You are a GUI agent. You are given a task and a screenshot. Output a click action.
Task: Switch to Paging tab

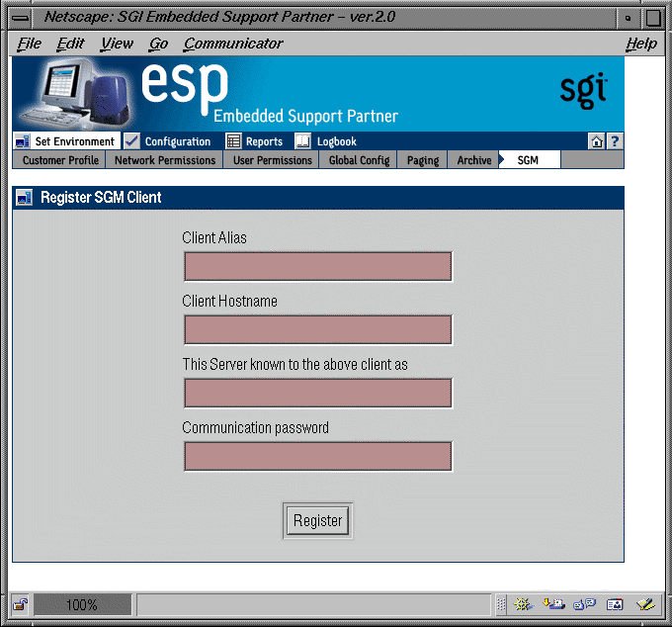[423, 160]
